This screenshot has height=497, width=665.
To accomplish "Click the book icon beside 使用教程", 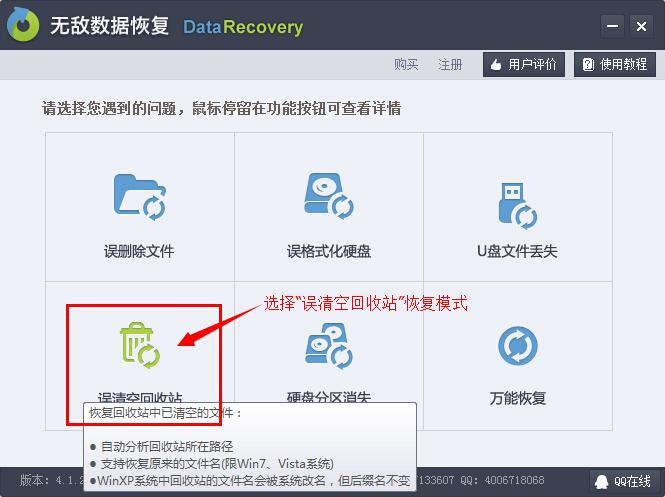I will point(588,65).
